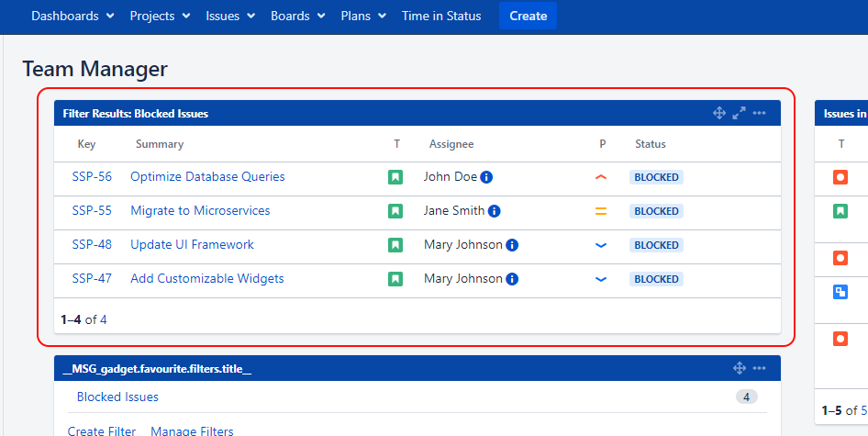Maximize the Blocked Issues gadget
868x436 pixels.
[739, 113]
